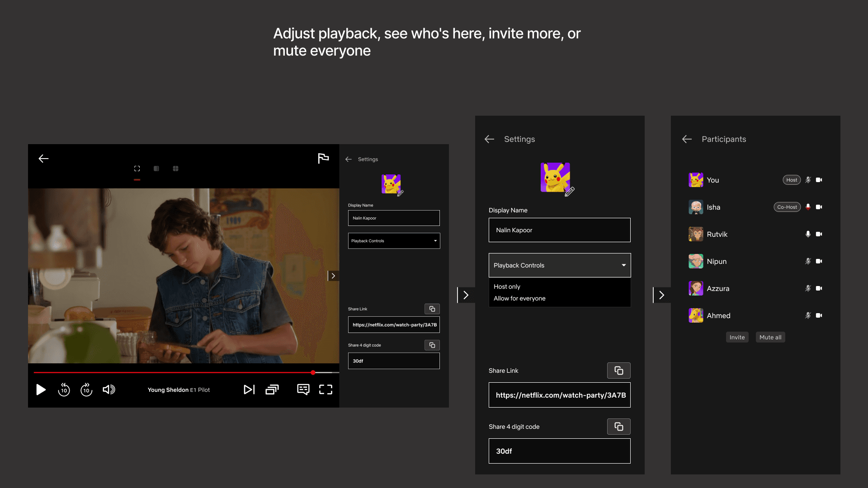868x488 pixels.
Task: Select the Host only option
Action: 507,286
